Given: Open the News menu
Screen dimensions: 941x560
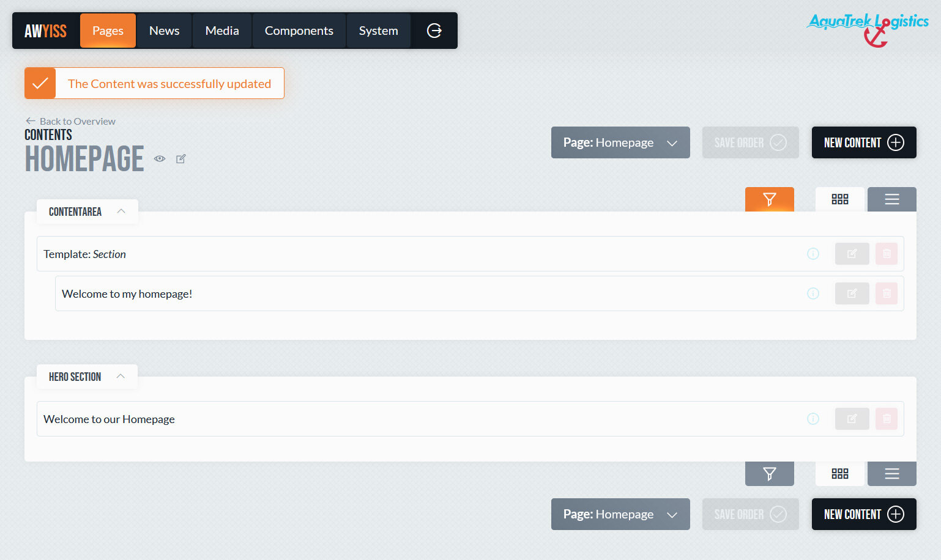Looking at the screenshot, I should click(x=164, y=31).
